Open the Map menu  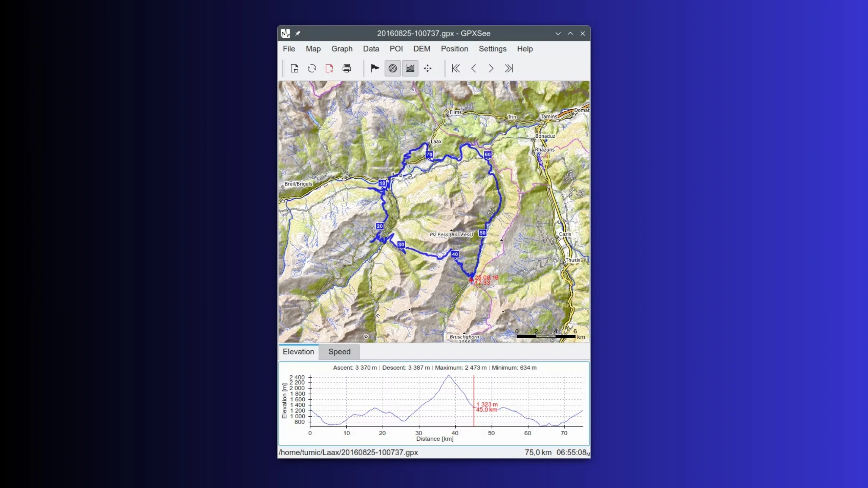[313, 49]
